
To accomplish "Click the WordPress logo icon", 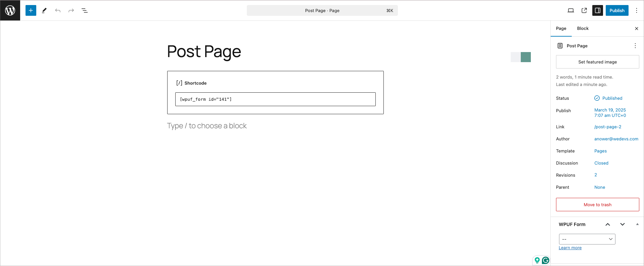I will click(10, 10).
